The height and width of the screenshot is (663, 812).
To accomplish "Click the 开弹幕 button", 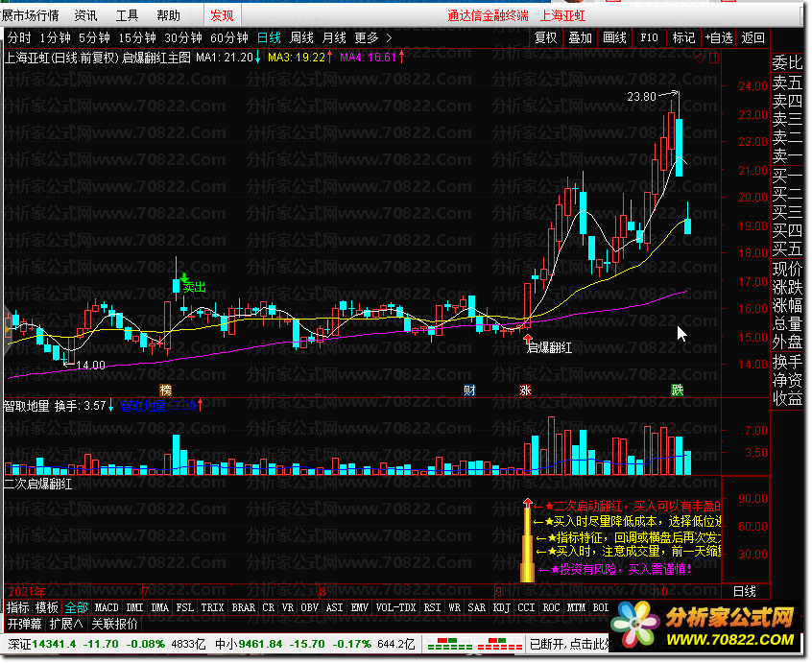I will click(24, 625).
